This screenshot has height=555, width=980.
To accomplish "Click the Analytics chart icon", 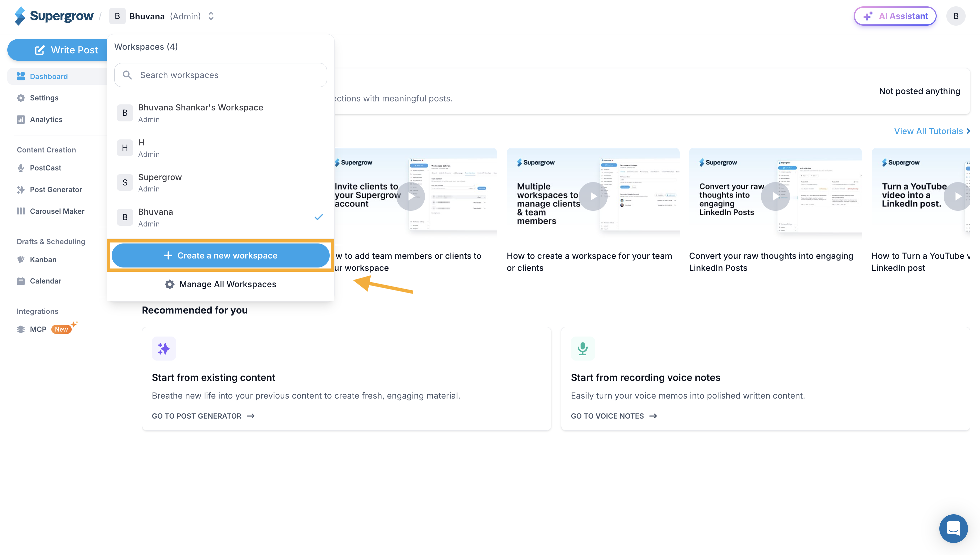I will 21,120.
